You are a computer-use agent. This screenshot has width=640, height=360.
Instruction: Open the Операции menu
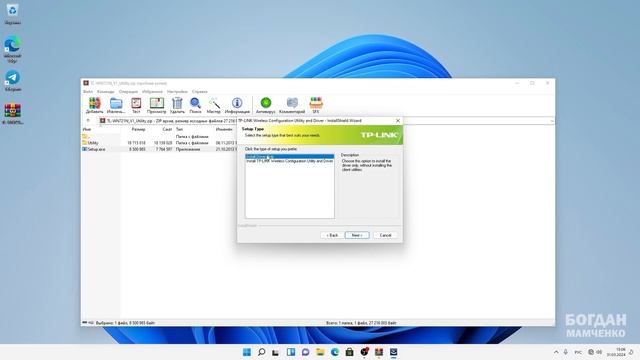tap(128, 91)
